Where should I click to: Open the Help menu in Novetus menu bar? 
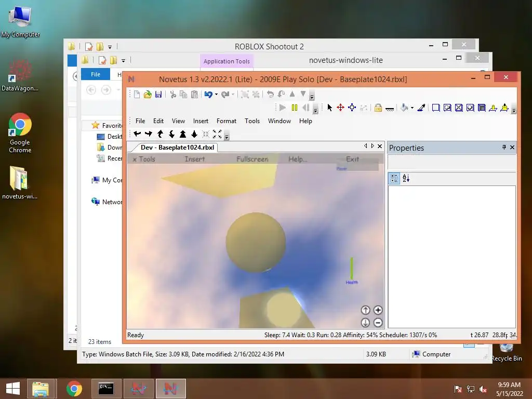pyautogui.click(x=305, y=121)
